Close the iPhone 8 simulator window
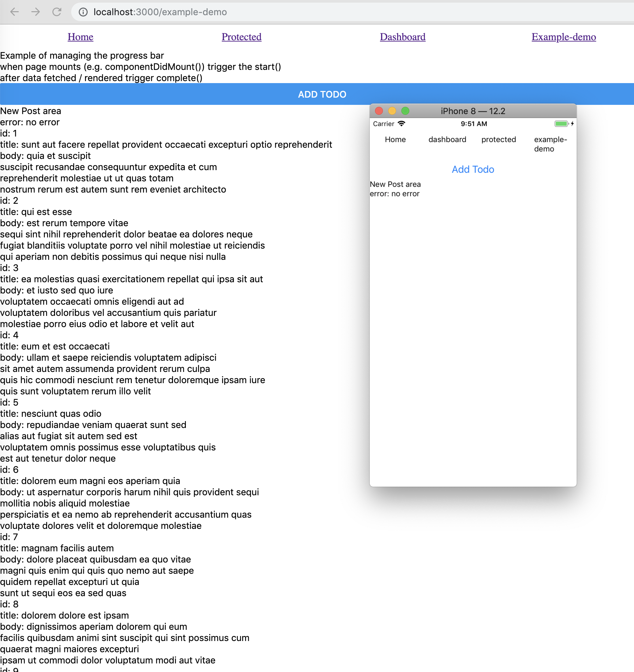634x672 pixels. tap(379, 111)
